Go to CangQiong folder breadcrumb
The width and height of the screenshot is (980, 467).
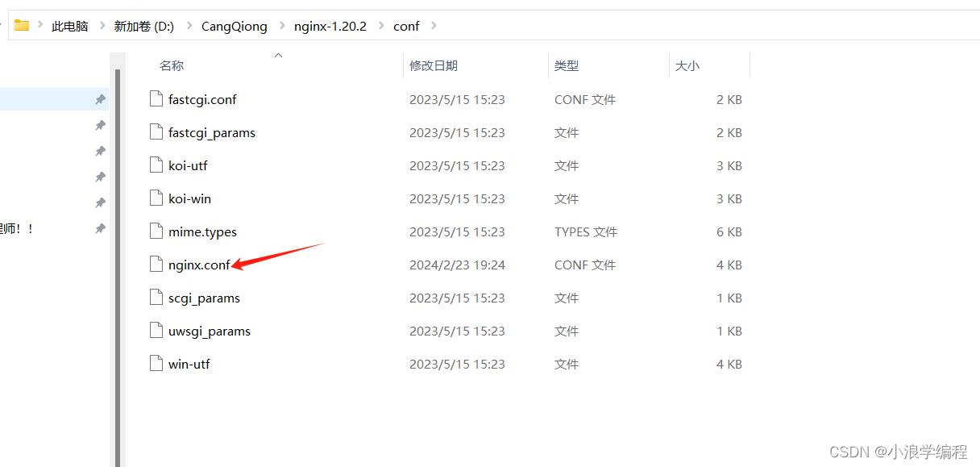(x=235, y=26)
